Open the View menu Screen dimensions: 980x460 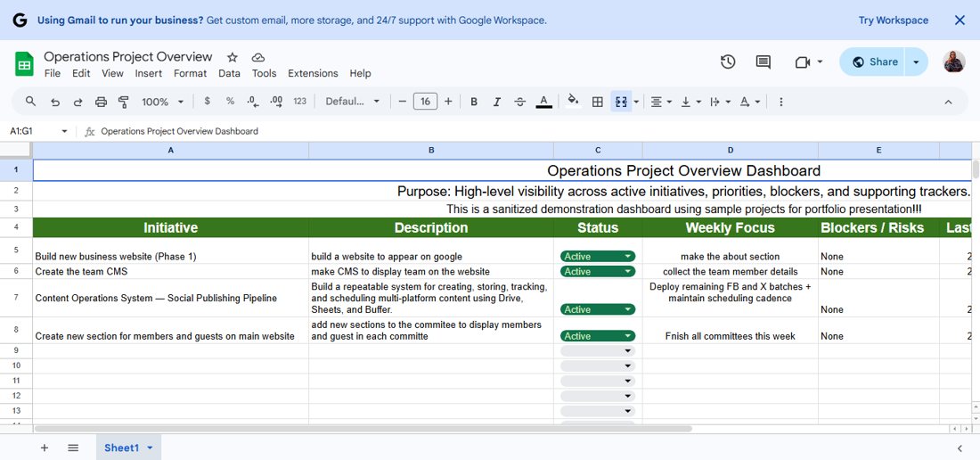point(112,73)
